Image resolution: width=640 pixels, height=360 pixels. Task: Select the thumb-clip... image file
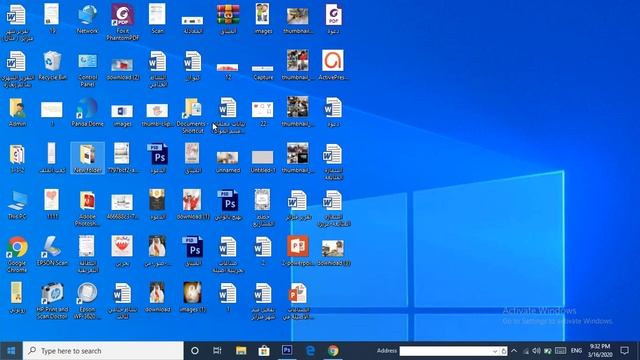[x=157, y=115]
